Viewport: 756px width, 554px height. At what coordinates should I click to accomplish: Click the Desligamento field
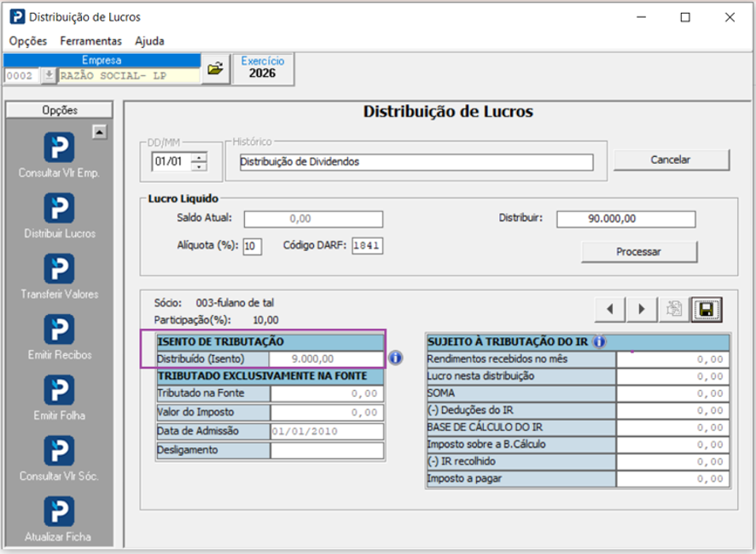tap(327, 451)
